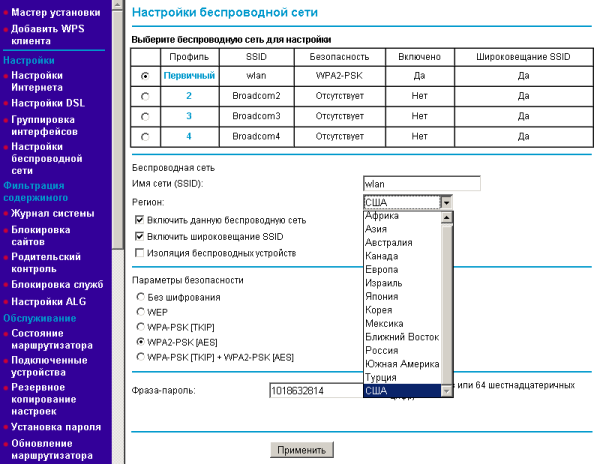The width and height of the screenshot is (597, 464).
Task: Click the Broadcom3 SSID cell
Action: pos(256,116)
